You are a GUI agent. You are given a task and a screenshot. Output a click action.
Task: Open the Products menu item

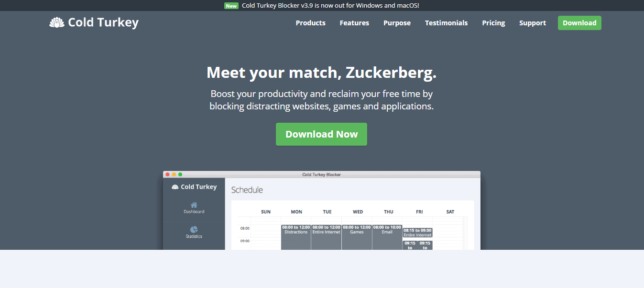pos(310,23)
